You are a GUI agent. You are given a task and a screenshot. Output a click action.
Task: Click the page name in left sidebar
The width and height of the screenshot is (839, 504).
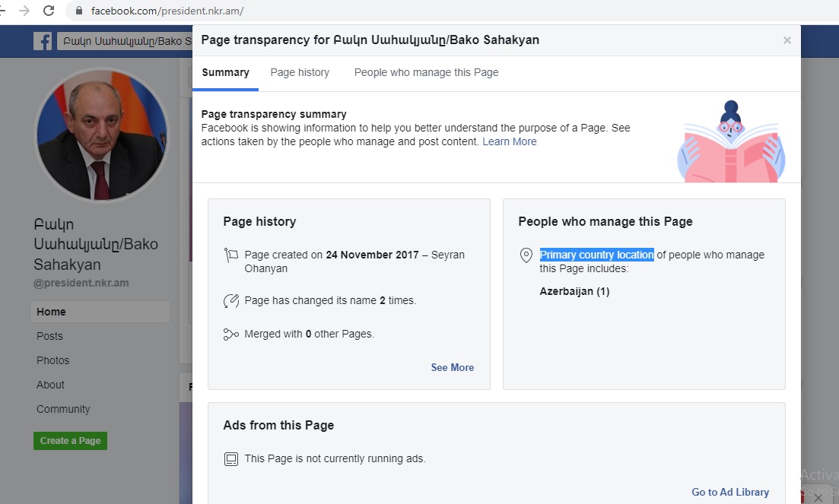point(96,244)
